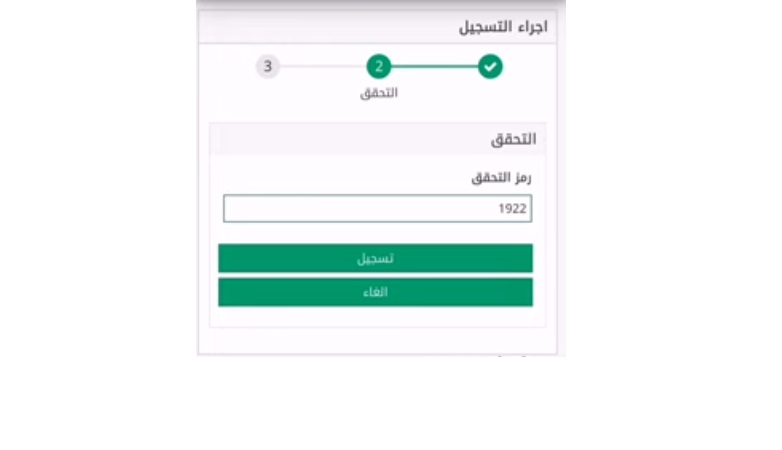Click the اجراء التسجيل card title
The height and width of the screenshot is (450, 782).
coord(503,26)
